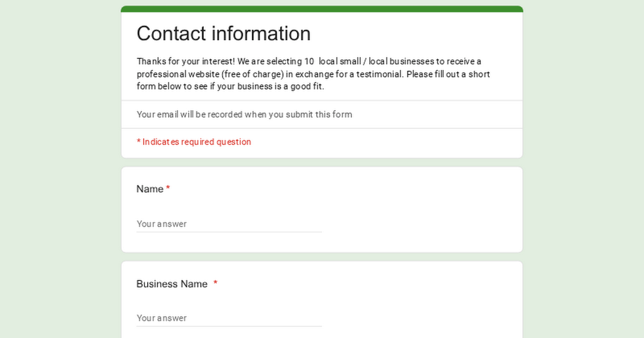This screenshot has width=644, height=338.
Task: Click the Name answer input field
Action: (229, 224)
